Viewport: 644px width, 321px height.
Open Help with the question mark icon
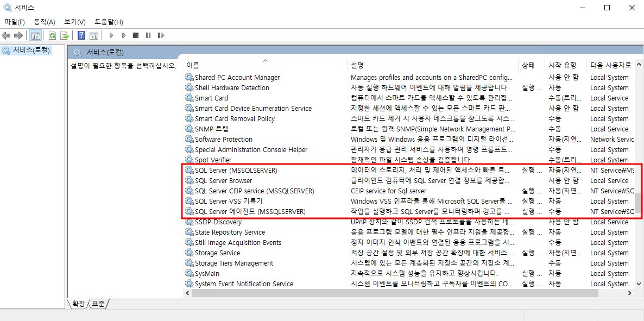click(x=81, y=35)
